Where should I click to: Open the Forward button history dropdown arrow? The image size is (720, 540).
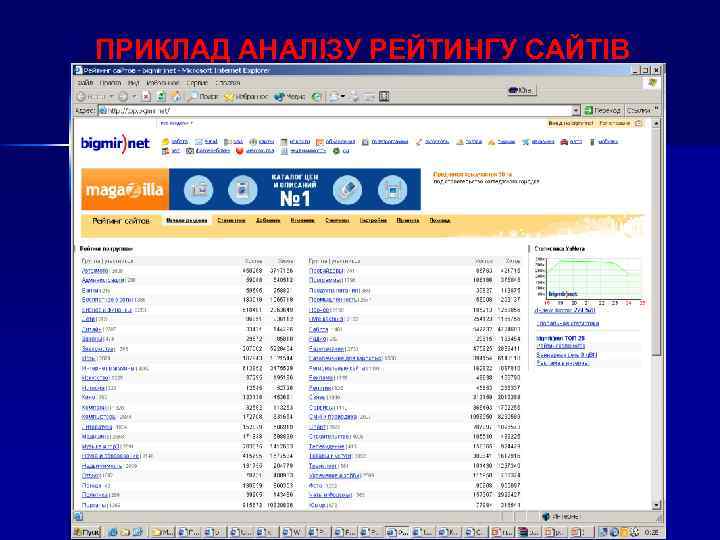[134, 97]
